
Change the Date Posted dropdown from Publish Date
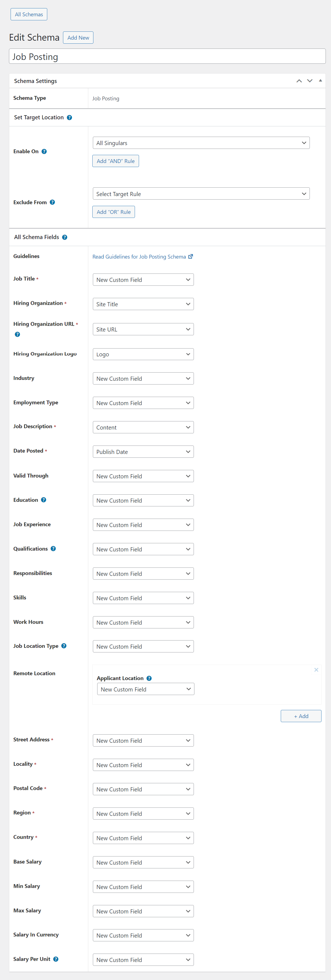click(x=143, y=451)
